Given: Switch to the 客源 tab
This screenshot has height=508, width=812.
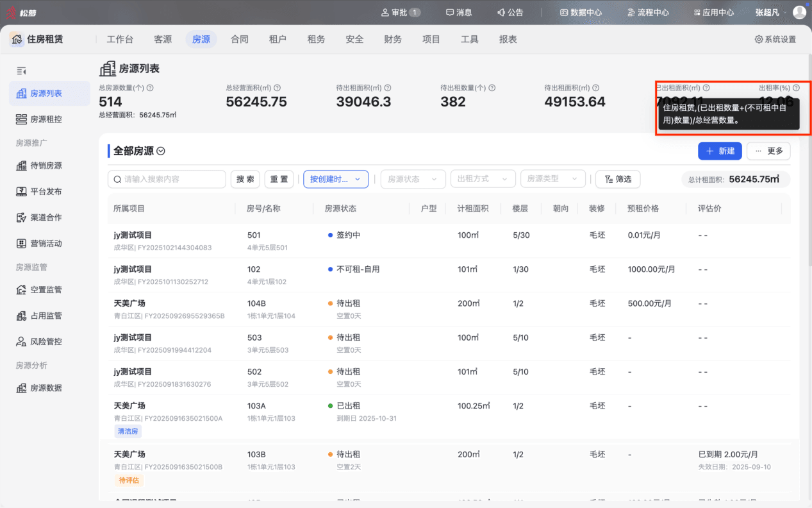Looking at the screenshot, I should tap(163, 39).
